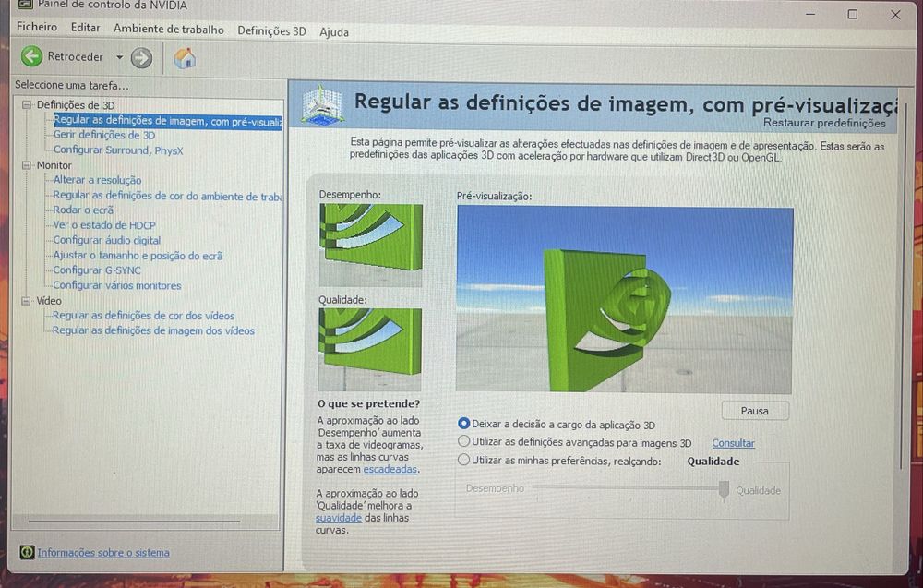This screenshot has width=923, height=588.
Task: Open the Ambiente de trabalho menu
Action: click(x=168, y=30)
